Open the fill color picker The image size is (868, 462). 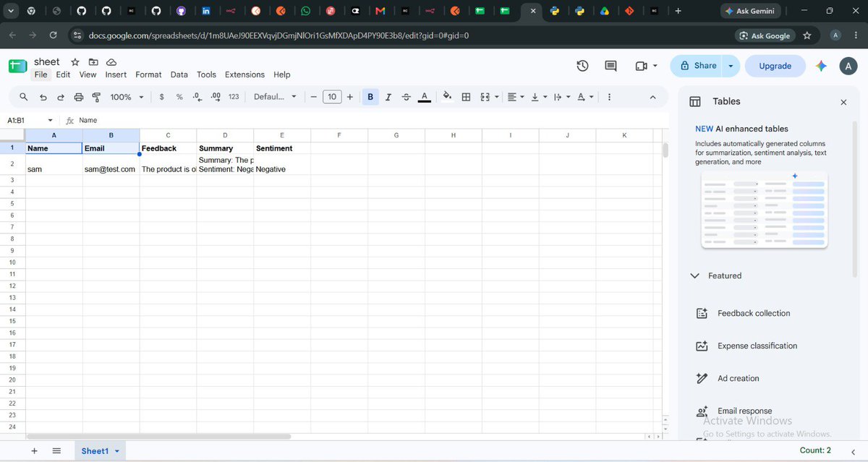448,97
